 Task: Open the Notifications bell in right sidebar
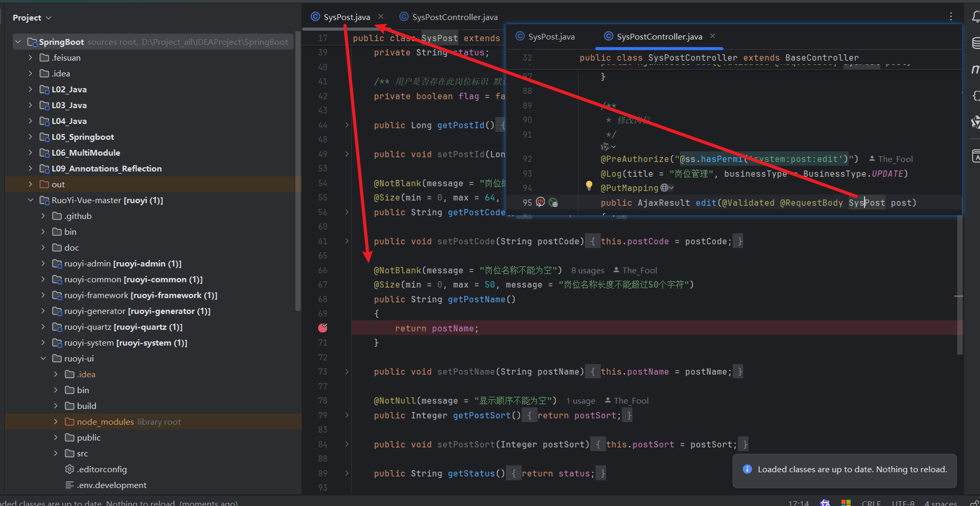click(976, 17)
